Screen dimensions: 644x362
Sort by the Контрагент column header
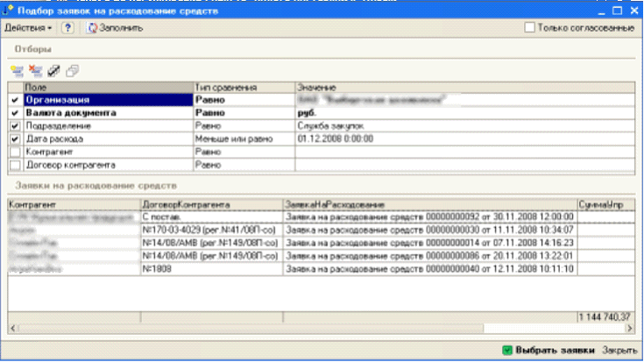(74, 204)
